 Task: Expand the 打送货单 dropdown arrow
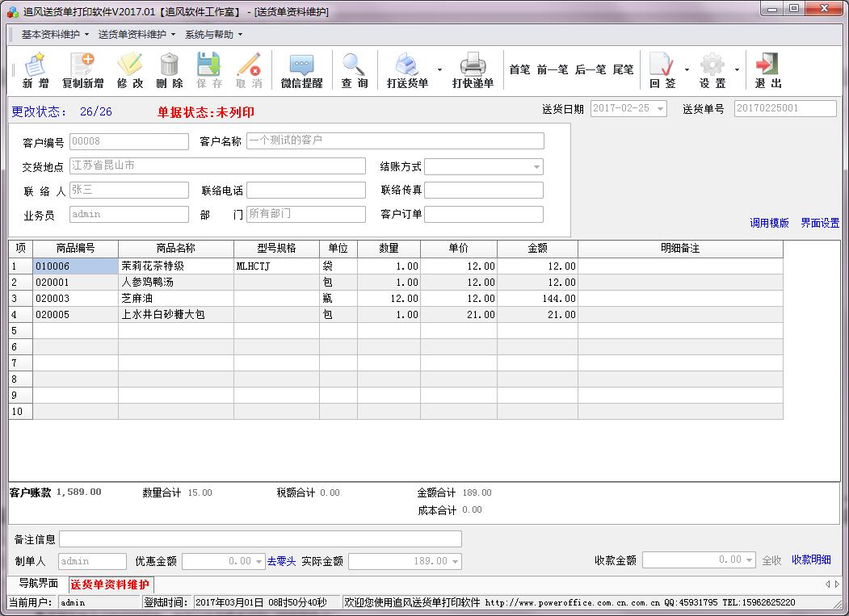(439, 69)
